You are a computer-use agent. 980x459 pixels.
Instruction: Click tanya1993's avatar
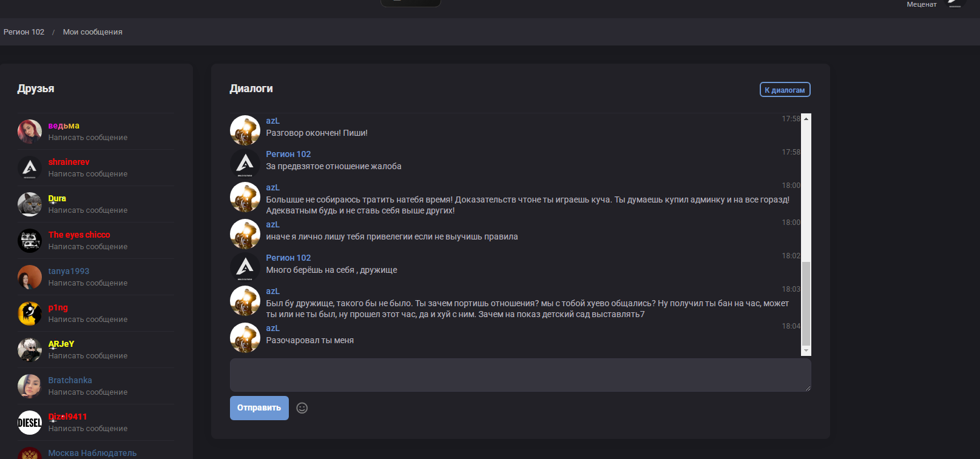(x=30, y=277)
